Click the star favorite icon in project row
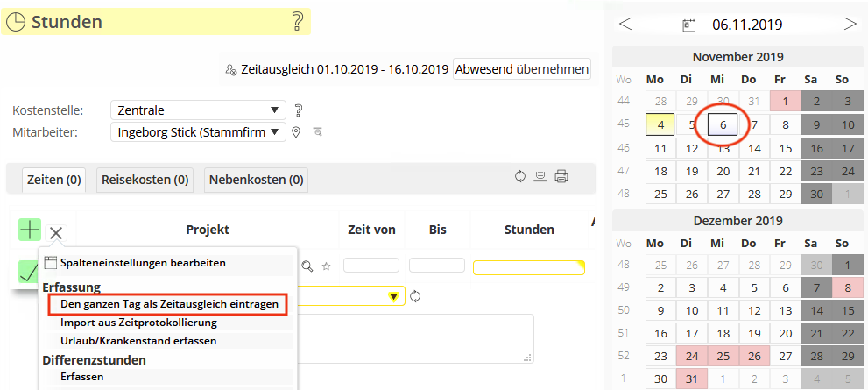868x390 pixels. [x=327, y=266]
